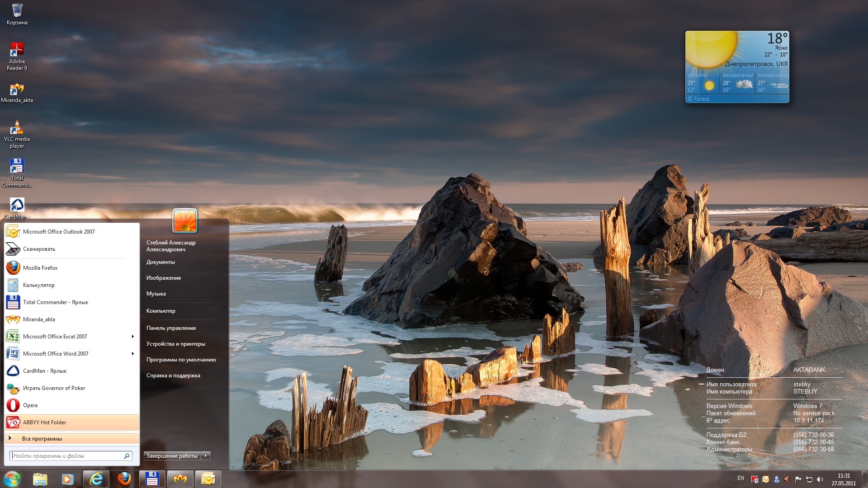Launch the VLC media player desktop icon
The height and width of the screenshot is (488, 868).
tap(17, 134)
